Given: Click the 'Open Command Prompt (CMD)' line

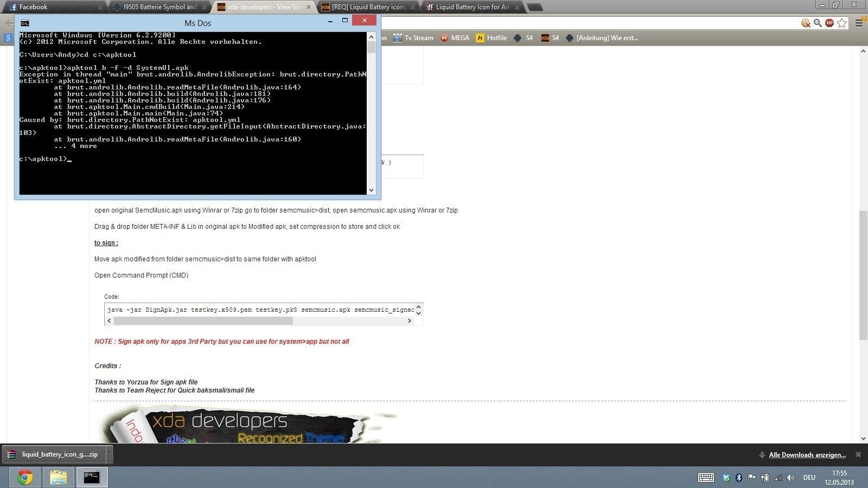Looking at the screenshot, I should [x=142, y=275].
